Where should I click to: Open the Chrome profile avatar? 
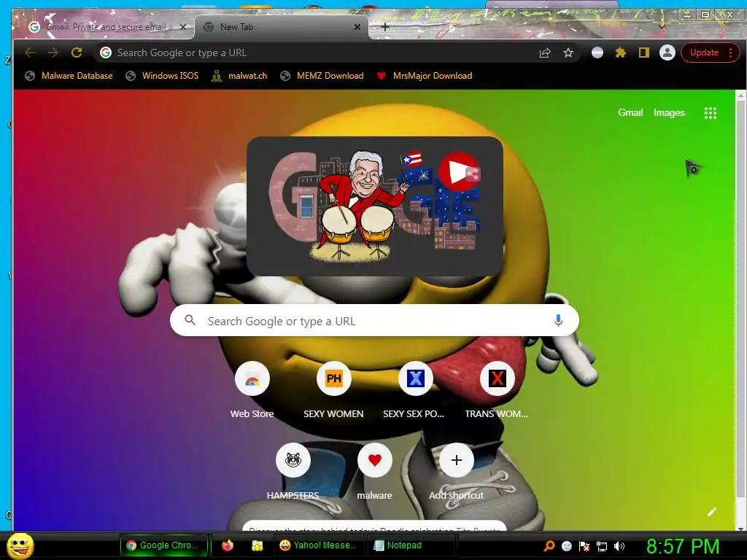pos(667,52)
